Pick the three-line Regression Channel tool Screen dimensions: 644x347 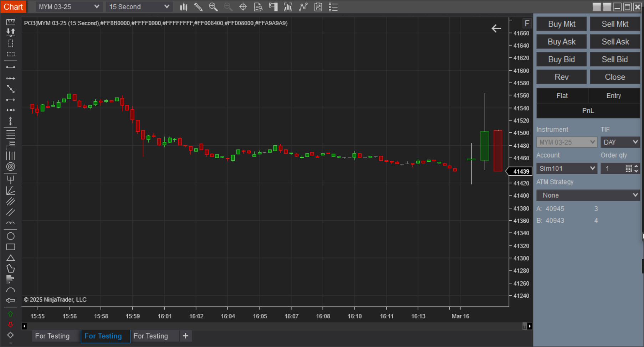[11, 202]
